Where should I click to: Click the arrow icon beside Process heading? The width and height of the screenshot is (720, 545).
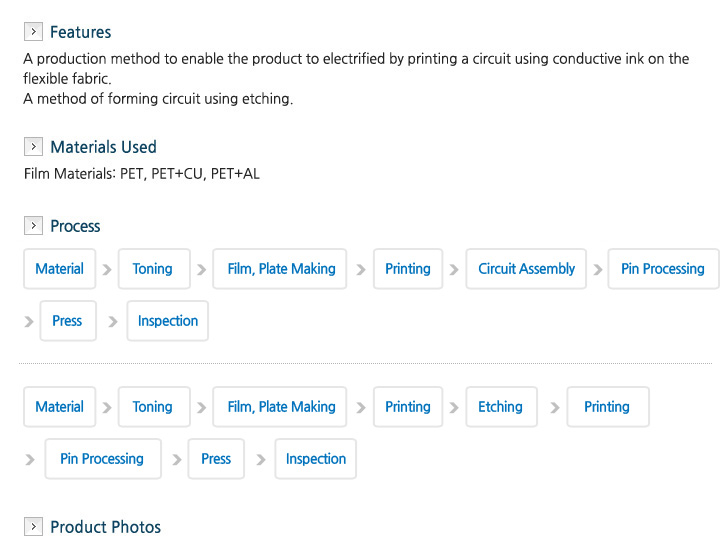pos(33,225)
